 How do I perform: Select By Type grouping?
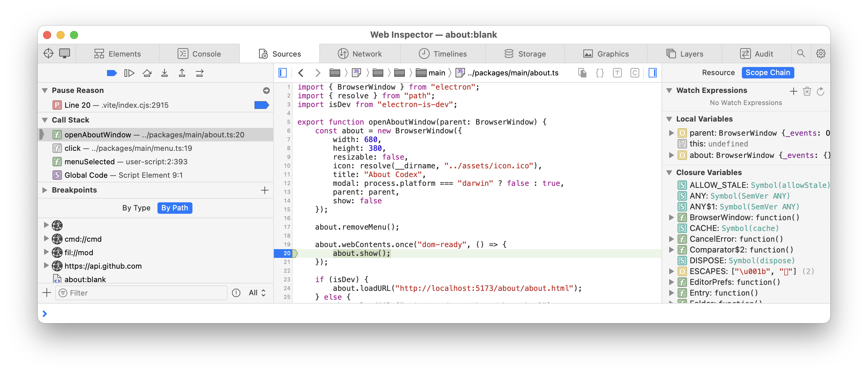click(136, 208)
